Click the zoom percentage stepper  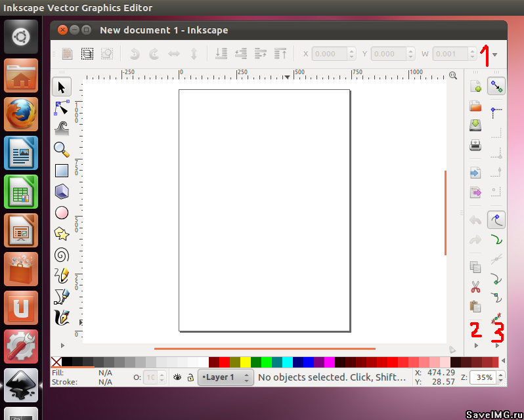click(500, 377)
